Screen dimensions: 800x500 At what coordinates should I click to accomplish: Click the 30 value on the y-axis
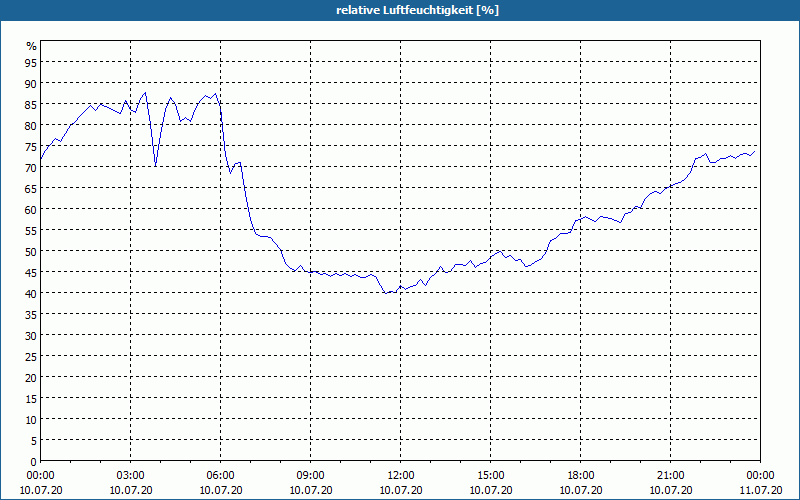point(31,336)
